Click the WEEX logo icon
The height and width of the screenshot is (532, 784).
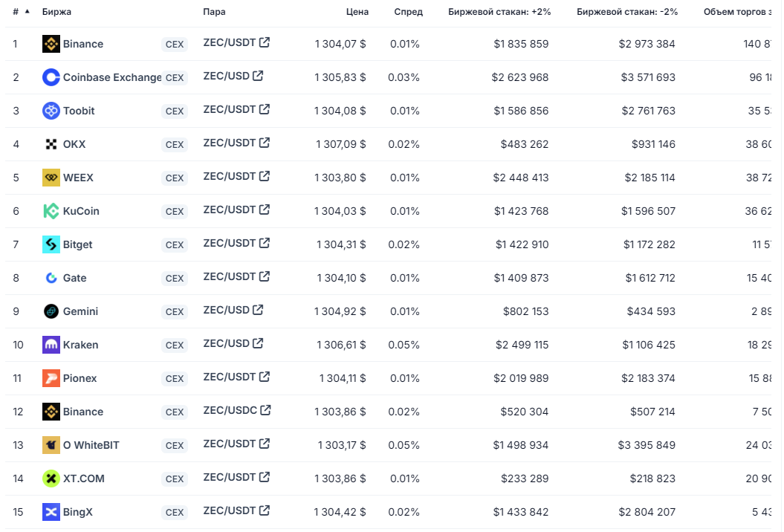tap(51, 178)
